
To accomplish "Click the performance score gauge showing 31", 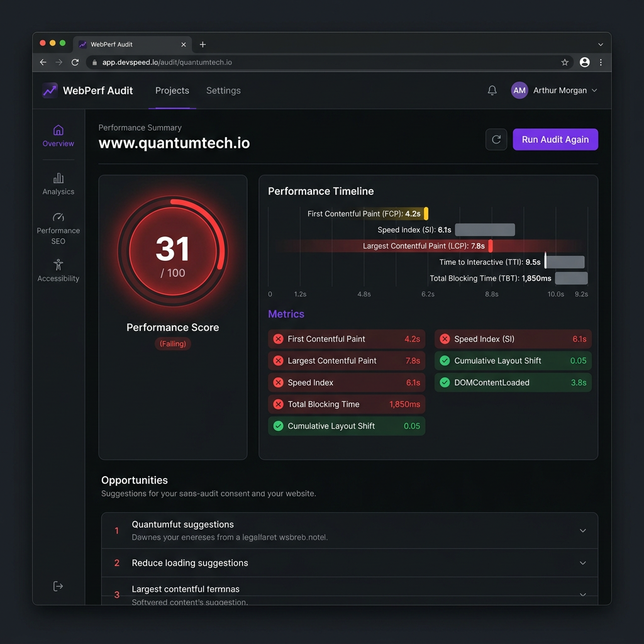I will 172,251.
